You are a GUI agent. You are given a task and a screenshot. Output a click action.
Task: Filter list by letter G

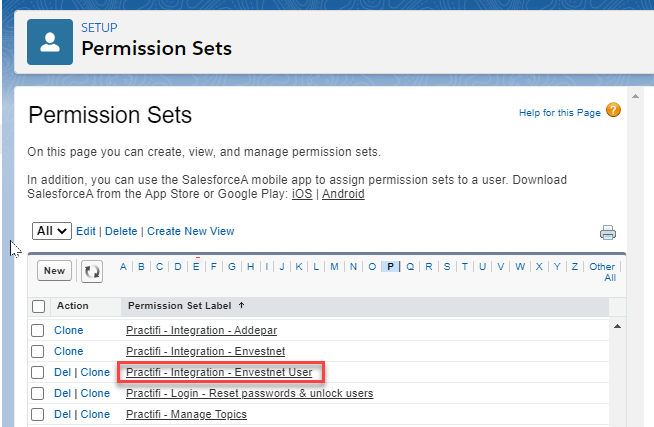point(232,266)
